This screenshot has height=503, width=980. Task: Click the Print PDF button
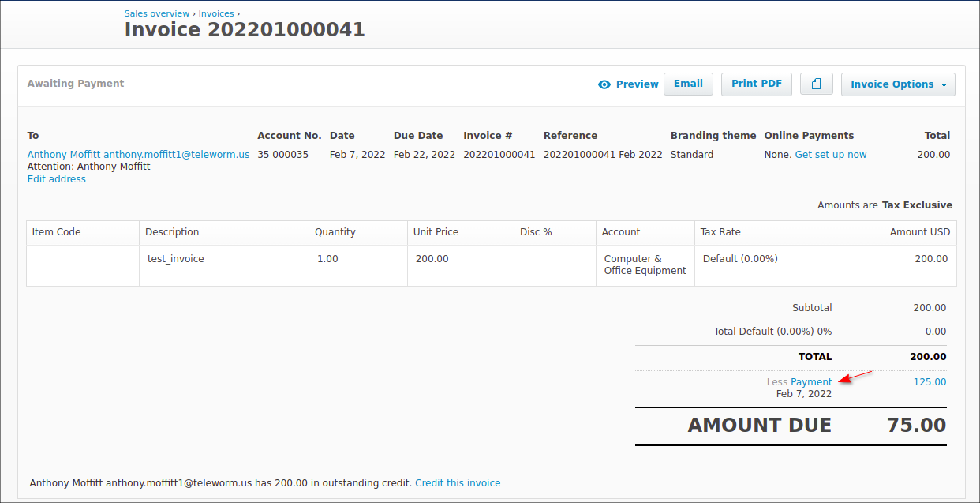756,84
